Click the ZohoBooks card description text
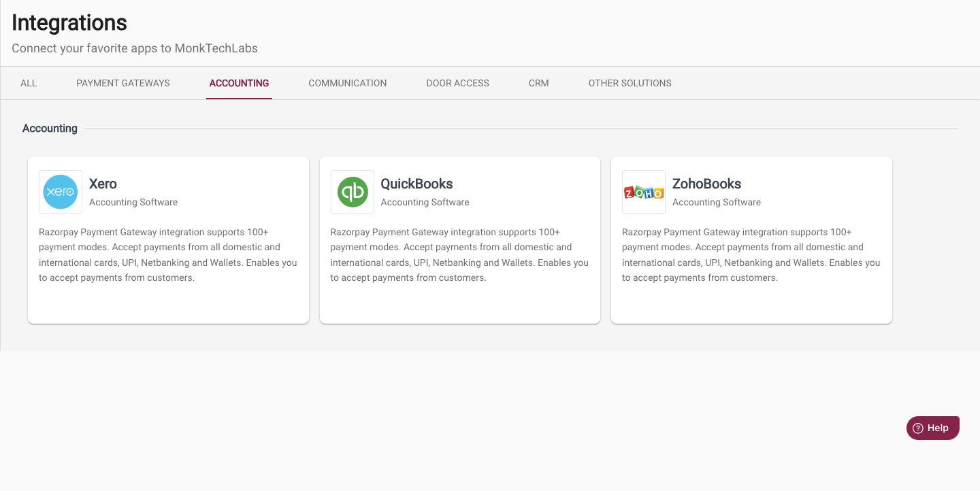The image size is (980, 491). point(751,255)
